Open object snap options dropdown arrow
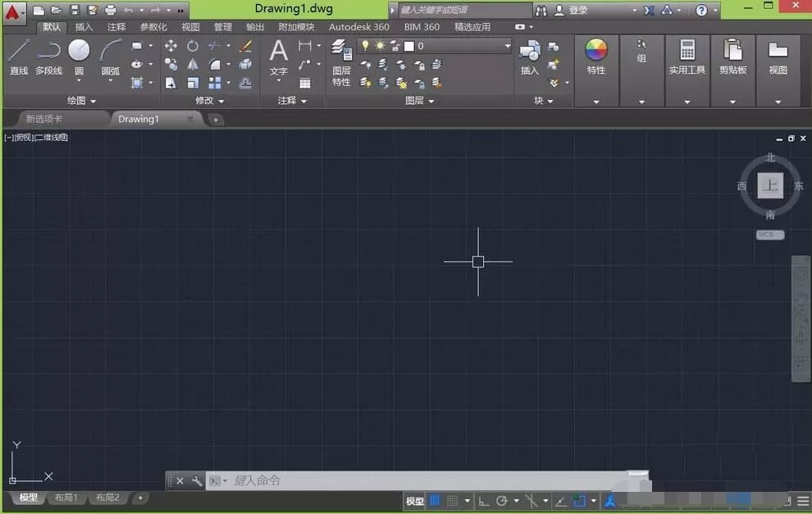This screenshot has height=514, width=812. pyautogui.click(x=594, y=501)
